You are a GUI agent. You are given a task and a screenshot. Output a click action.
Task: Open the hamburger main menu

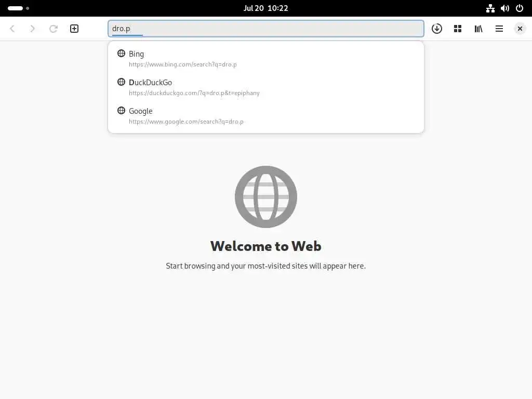(x=499, y=29)
